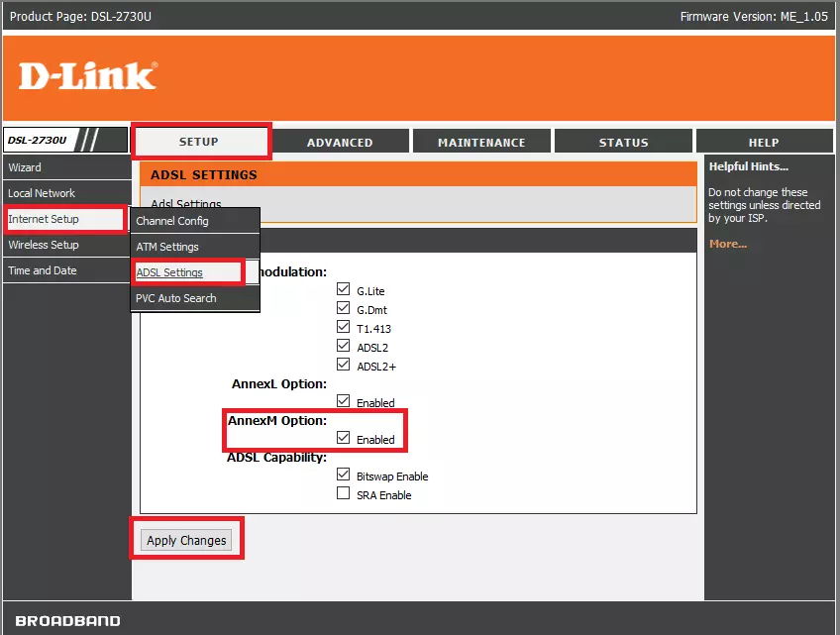Open the SETUP tab

(x=199, y=142)
